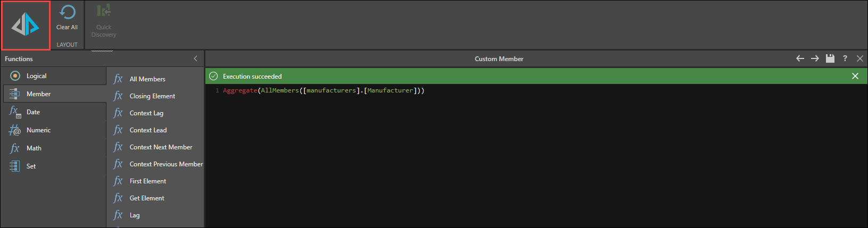Open the Set function category
868x228 pixels.
click(31, 166)
